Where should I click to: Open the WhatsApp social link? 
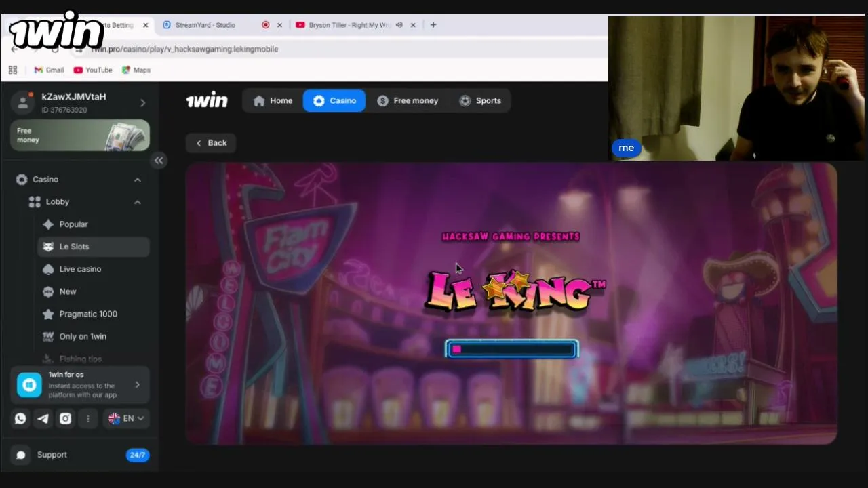click(20, 419)
